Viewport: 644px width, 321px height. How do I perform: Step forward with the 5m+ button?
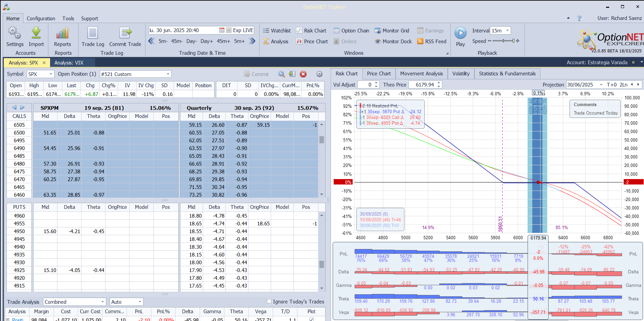pos(239,41)
